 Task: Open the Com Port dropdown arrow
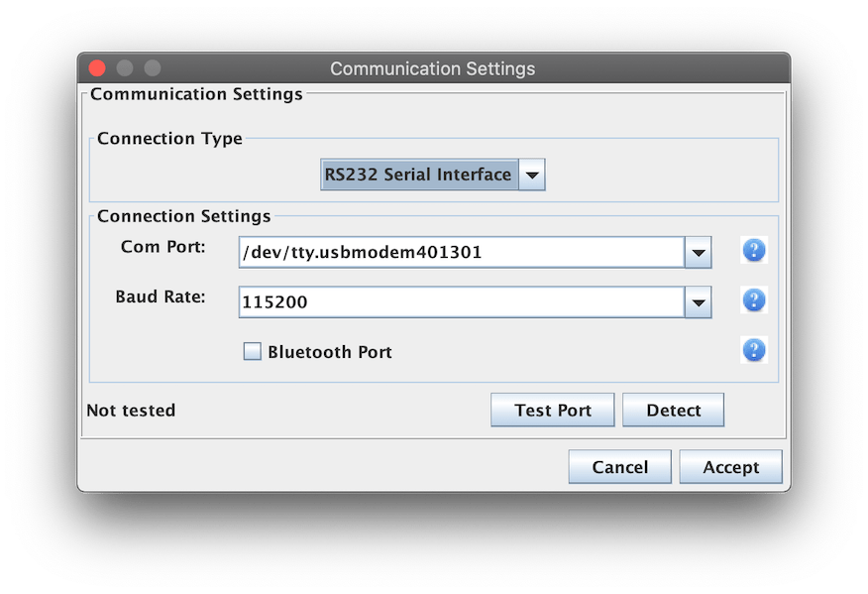[698, 253]
